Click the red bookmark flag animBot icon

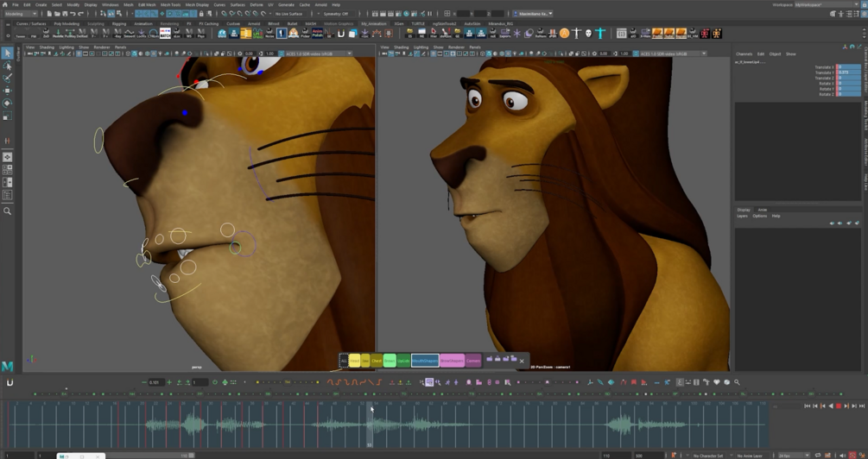(x=634, y=382)
